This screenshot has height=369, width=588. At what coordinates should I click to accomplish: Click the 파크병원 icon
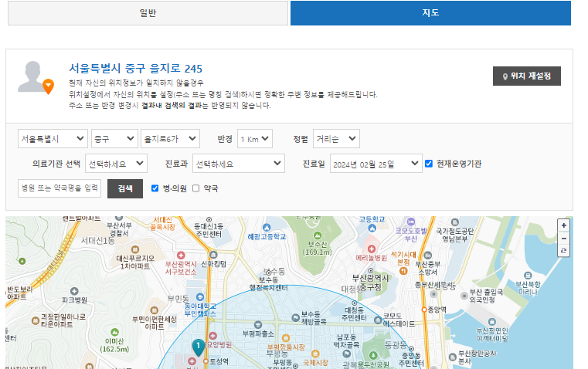(74, 291)
